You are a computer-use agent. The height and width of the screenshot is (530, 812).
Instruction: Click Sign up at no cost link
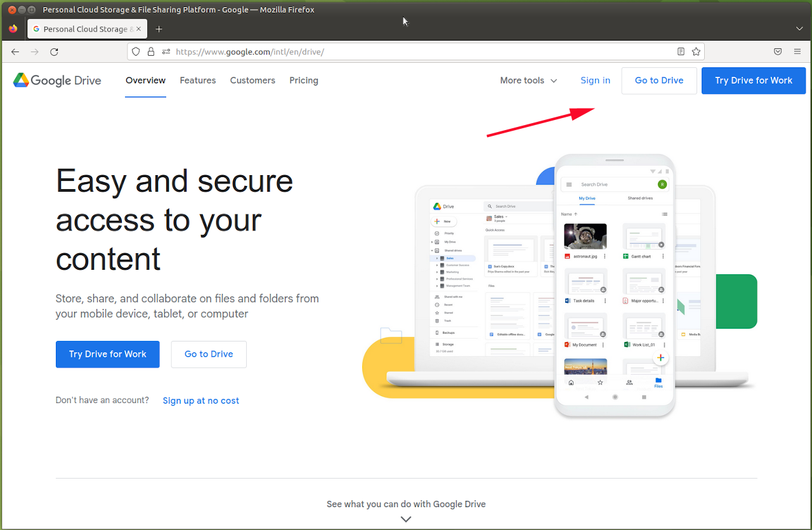(201, 401)
